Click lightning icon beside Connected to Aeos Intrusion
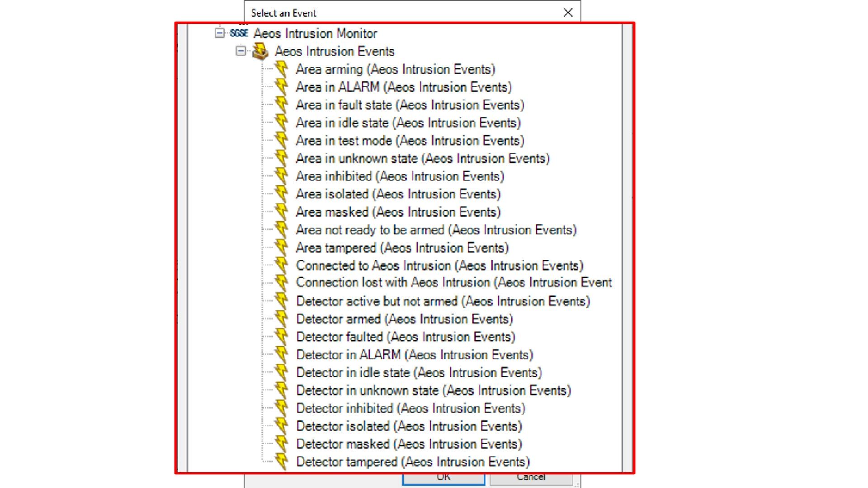The width and height of the screenshot is (868, 488). pyautogui.click(x=281, y=265)
